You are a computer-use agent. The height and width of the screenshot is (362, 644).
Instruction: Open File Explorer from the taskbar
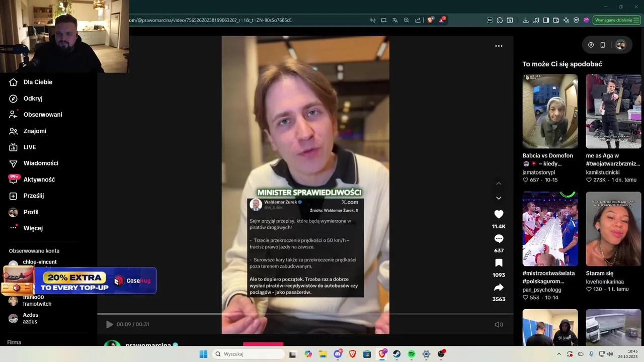[x=323, y=354]
